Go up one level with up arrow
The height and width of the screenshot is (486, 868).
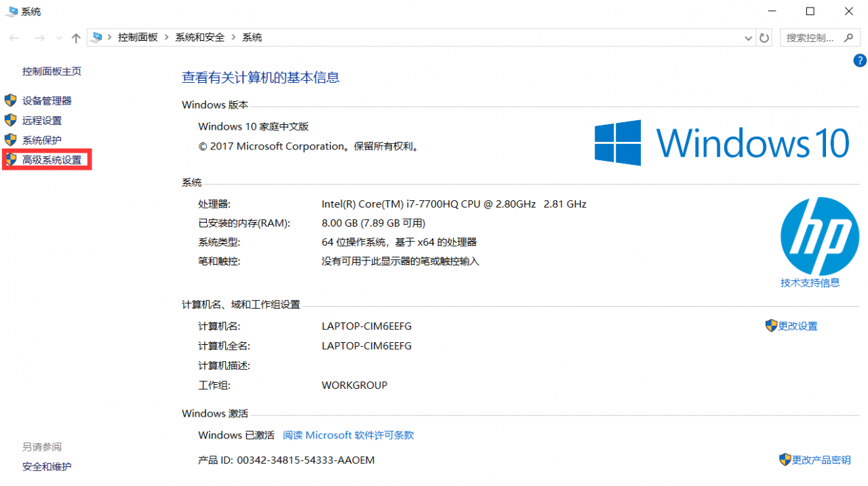pos(76,38)
